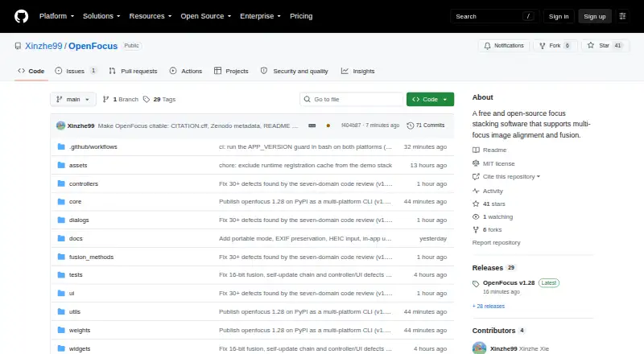Click the repository book icon beside Xinzhe99
644x354 pixels.
18,46
